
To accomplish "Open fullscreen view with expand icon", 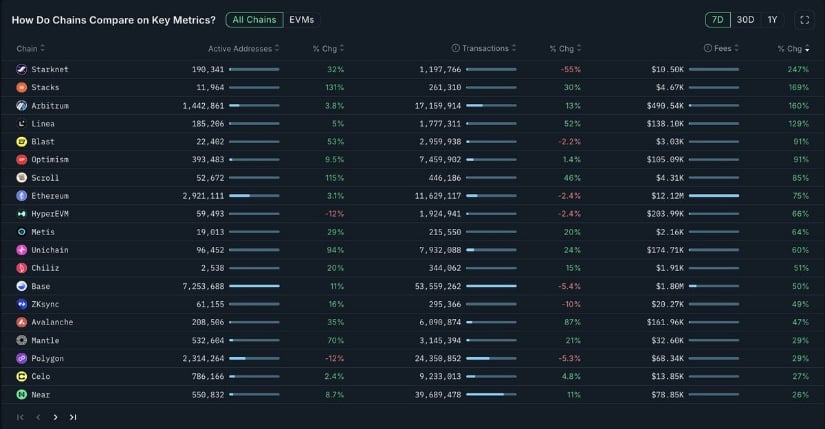I will (x=804, y=20).
